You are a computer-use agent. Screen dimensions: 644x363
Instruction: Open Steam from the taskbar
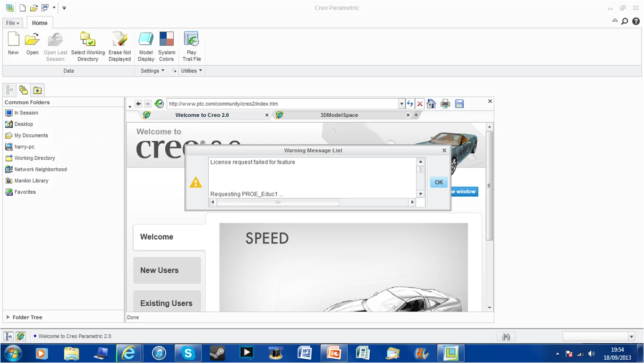pos(217,353)
